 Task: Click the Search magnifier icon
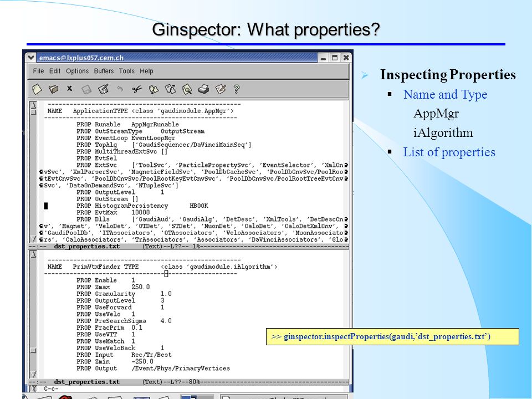tap(187, 89)
